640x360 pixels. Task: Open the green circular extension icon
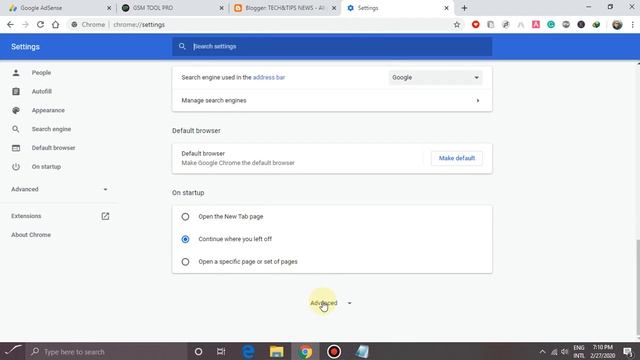[x=551, y=25]
